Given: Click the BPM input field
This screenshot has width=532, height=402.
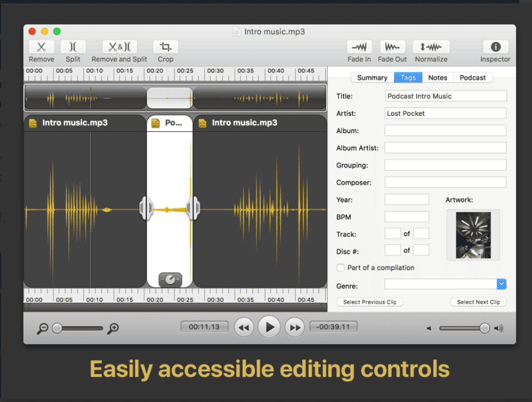Looking at the screenshot, I should click(x=407, y=217).
